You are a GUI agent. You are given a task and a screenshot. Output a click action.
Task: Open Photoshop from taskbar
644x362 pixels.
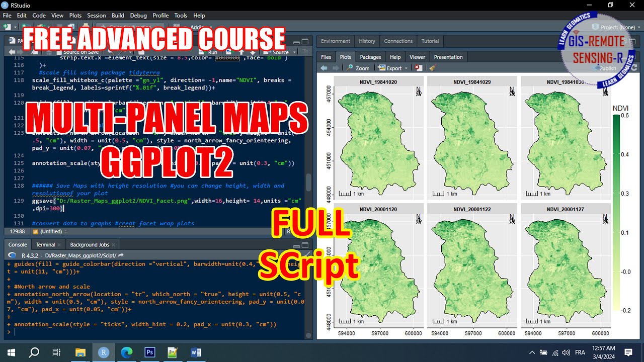pyautogui.click(x=149, y=352)
